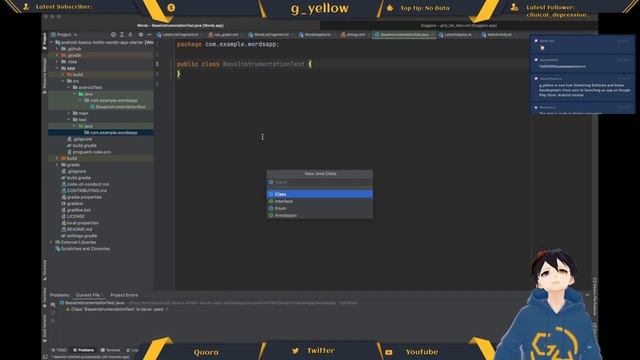The width and height of the screenshot is (640, 360).
Task: Select BaseInstrumentationTest.java row in Problems panel
Action: tap(209, 303)
